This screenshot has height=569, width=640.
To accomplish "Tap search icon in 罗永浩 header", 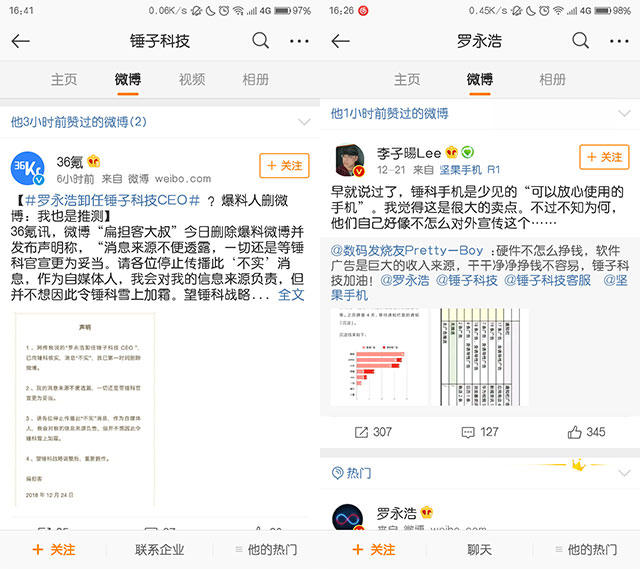I will [580, 41].
